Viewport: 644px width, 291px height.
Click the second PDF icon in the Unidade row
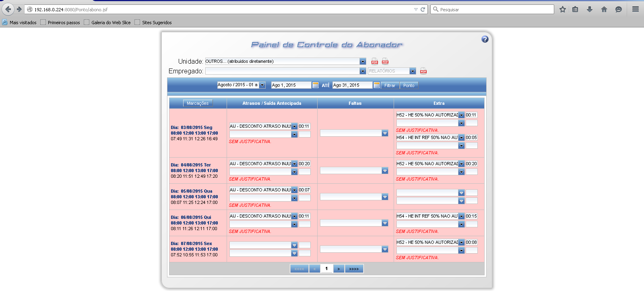pyautogui.click(x=385, y=61)
